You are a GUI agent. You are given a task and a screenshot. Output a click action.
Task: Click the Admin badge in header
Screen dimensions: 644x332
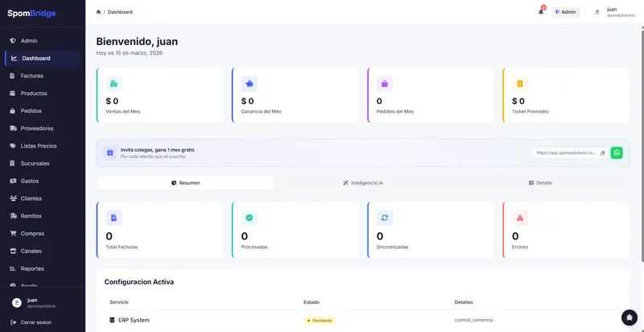[566, 12]
